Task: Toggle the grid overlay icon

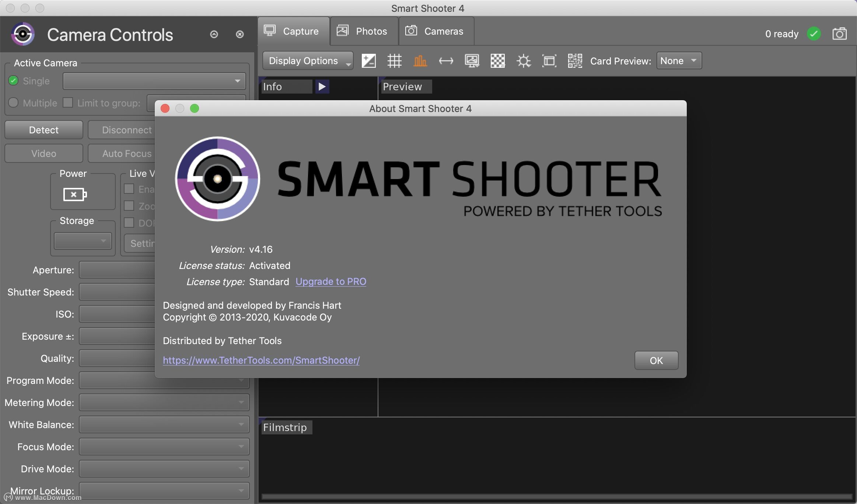Action: [394, 61]
